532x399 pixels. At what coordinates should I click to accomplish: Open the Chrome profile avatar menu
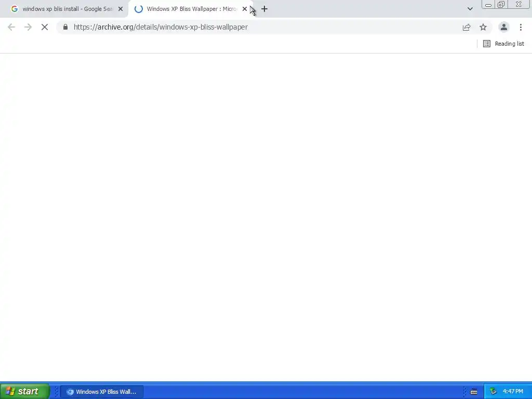[504, 27]
